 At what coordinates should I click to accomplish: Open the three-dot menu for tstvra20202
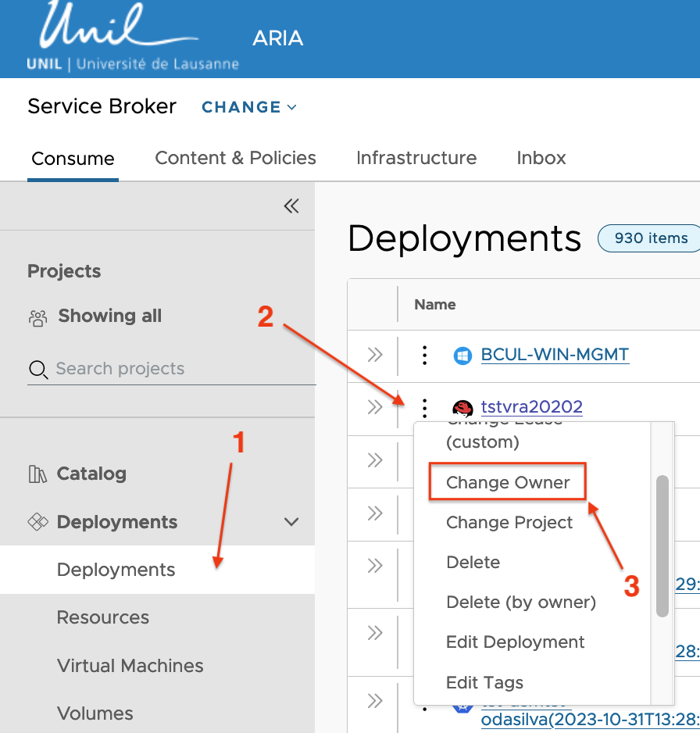click(424, 407)
